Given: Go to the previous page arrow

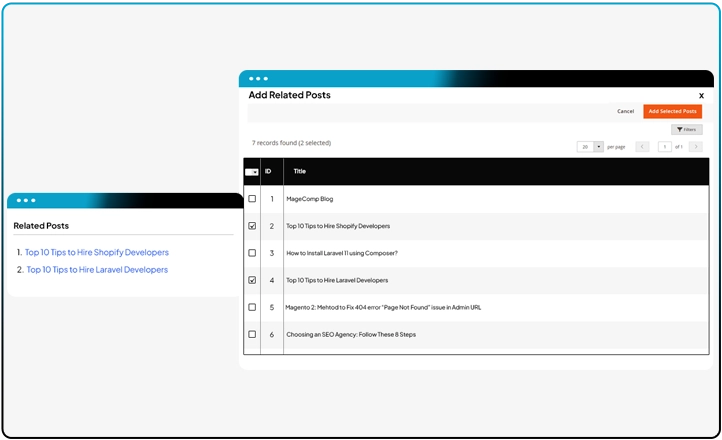Looking at the screenshot, I should 642,147.
